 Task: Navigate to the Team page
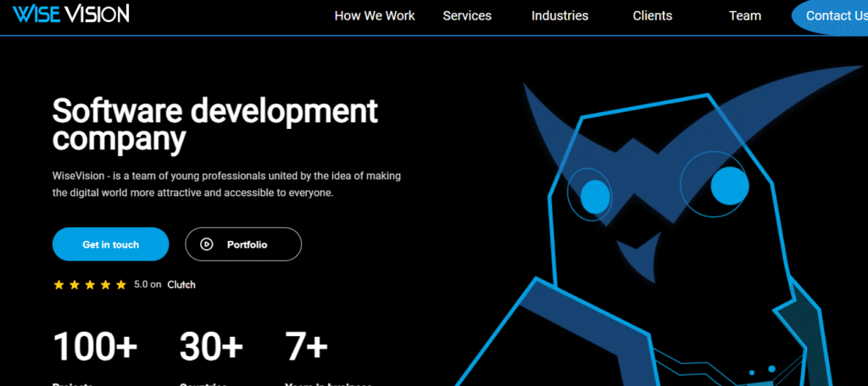745,16
